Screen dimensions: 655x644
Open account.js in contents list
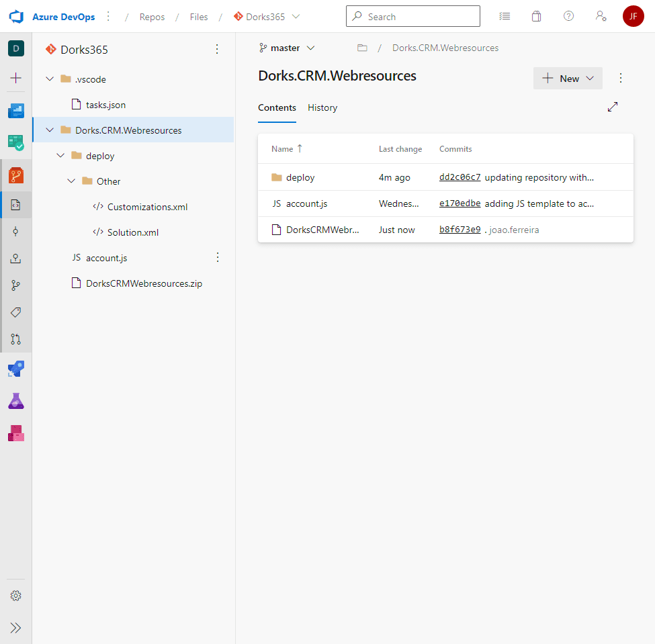pyautogui.click(x=306, y=203)
